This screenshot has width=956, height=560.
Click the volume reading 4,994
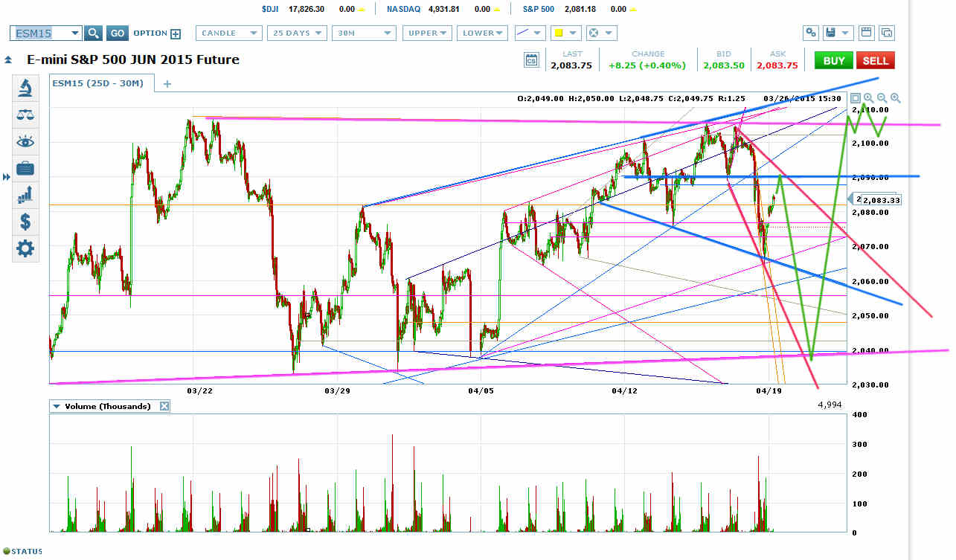pyautogui.click(x=830, y=406)
